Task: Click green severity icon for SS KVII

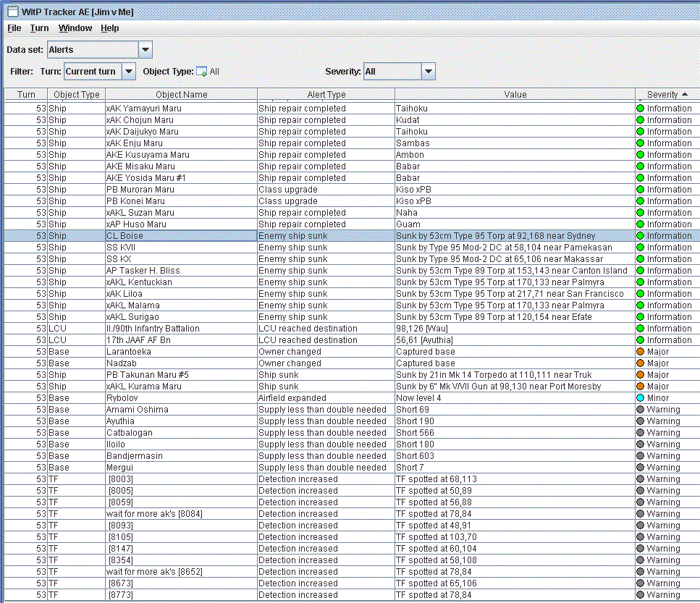Action: 641,248
